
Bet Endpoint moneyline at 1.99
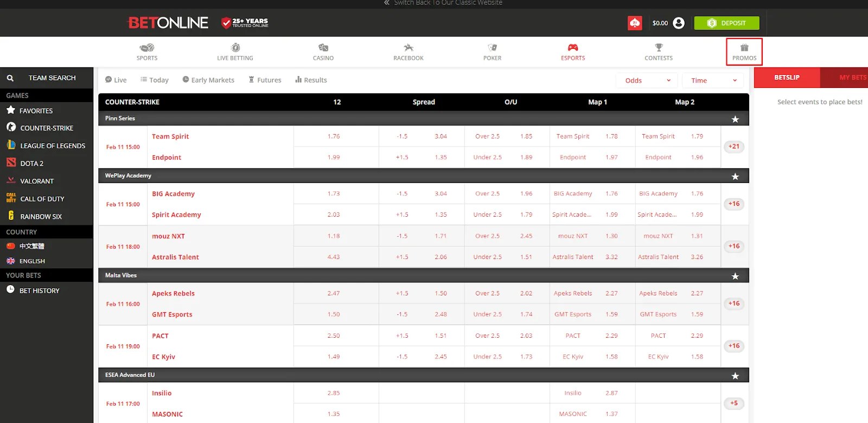336,157
